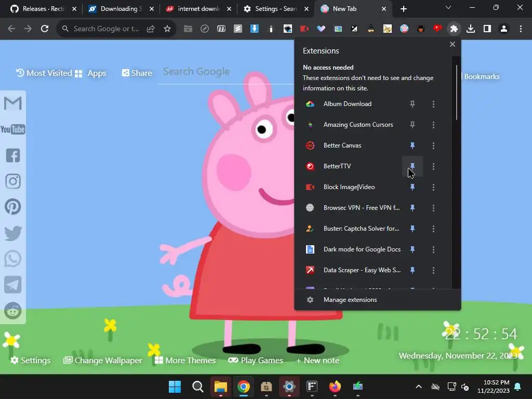Open more options for Amazing Custom Cursors

[433, 125]
